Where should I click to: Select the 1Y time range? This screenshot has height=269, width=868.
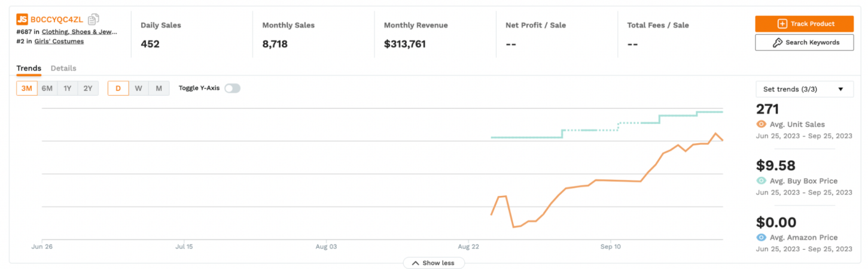coord(68,89)
